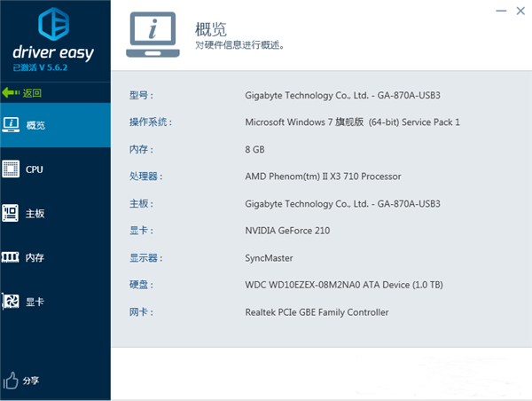Click the 主板 label in the details list
532x401 pixels.
(141, 203)
